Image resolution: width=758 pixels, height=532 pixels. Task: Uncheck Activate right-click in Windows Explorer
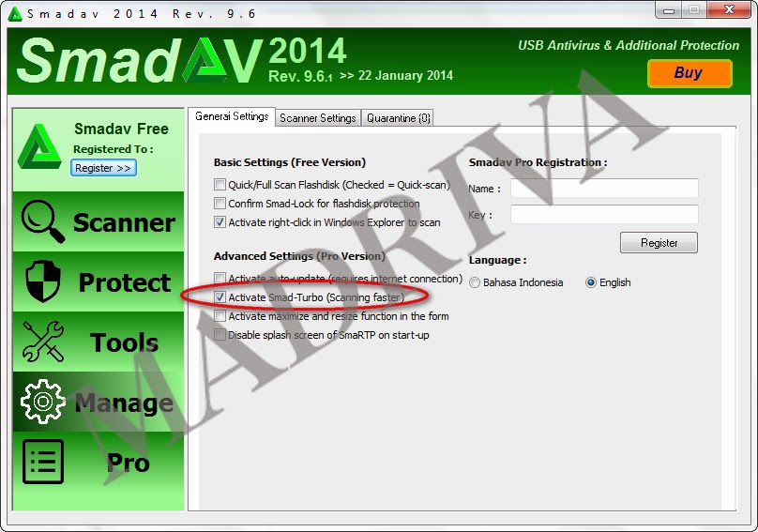[x=220, y=222]
